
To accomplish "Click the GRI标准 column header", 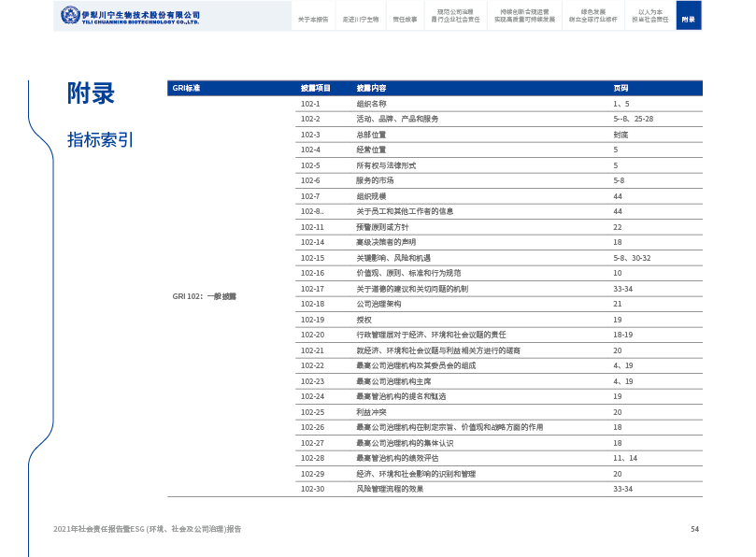I will click(x=186, y=88).
